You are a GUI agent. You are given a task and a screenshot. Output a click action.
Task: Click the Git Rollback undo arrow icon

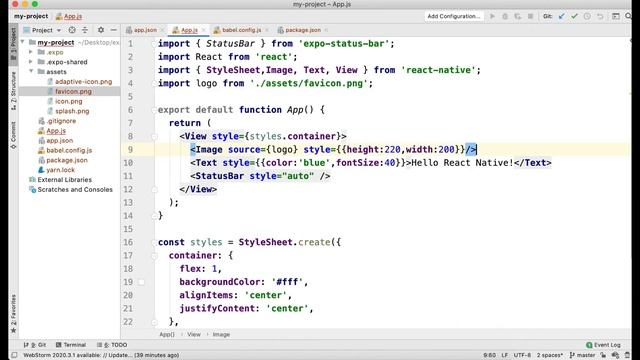[600, 16]
